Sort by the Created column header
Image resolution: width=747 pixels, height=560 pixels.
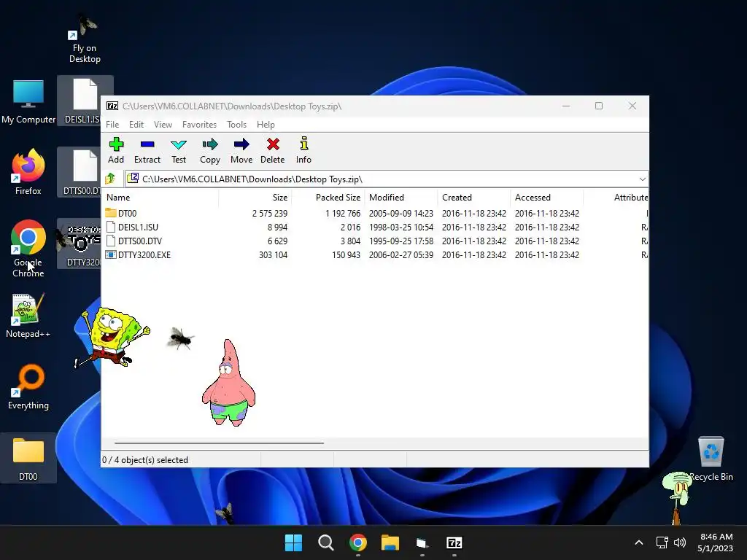pyautogui.click(x=474, y=197)
